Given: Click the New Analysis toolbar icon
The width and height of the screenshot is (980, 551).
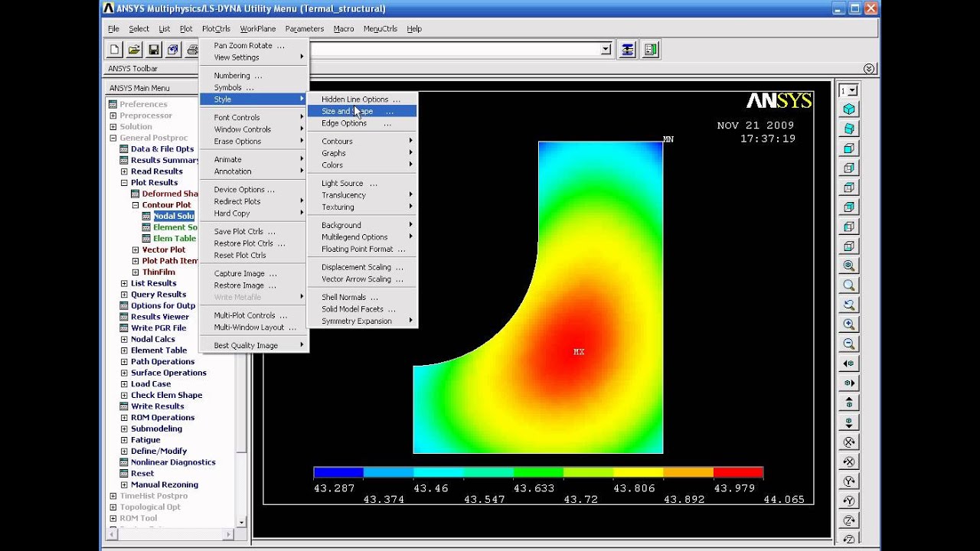Looking at the screenshot, I should point(115,50).
